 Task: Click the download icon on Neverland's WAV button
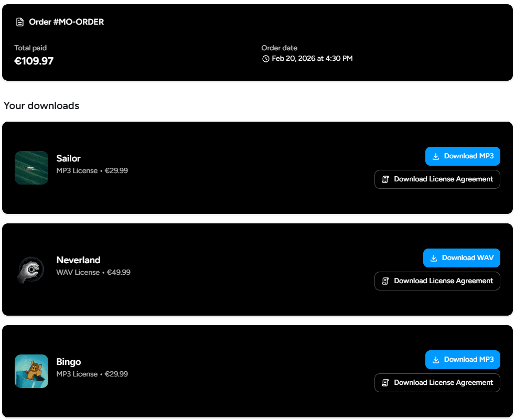[x=434, y=258]
